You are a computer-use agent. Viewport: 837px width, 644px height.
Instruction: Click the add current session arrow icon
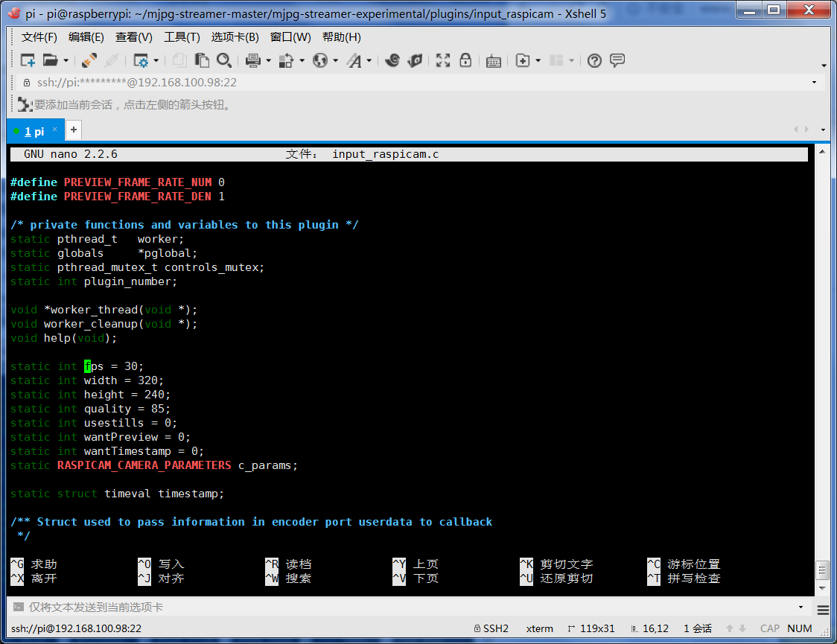(x=25, y=104)
